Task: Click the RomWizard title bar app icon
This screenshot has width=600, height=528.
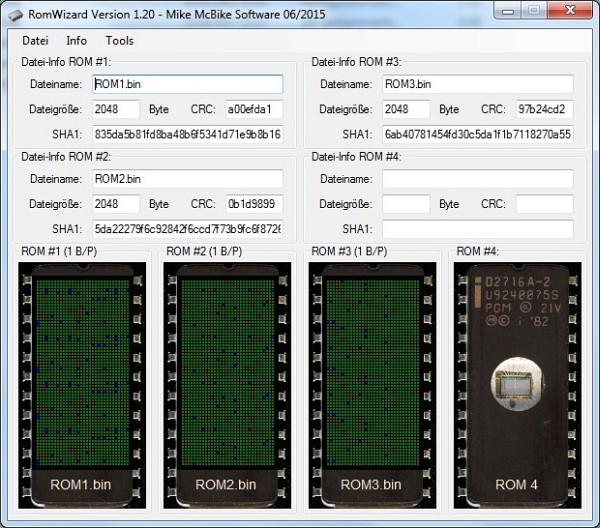Action: coord(16,12)
